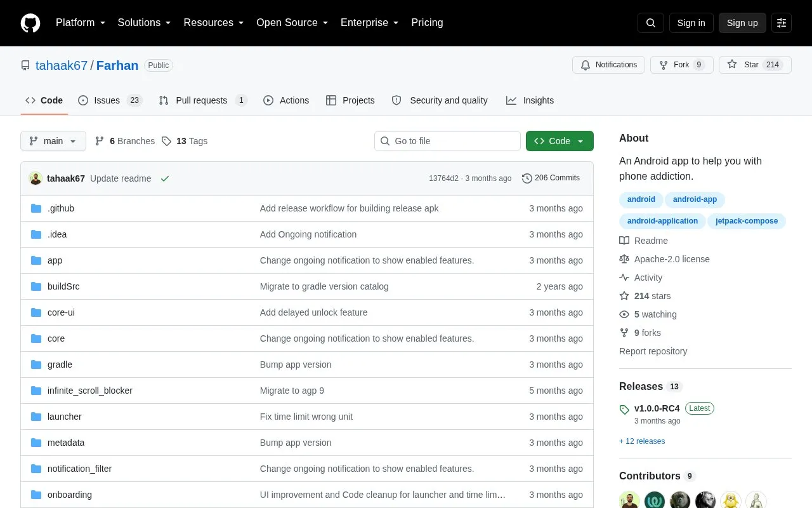Click Report repository link
Viewport: 812px width, 508px height.
coord(653,351)
